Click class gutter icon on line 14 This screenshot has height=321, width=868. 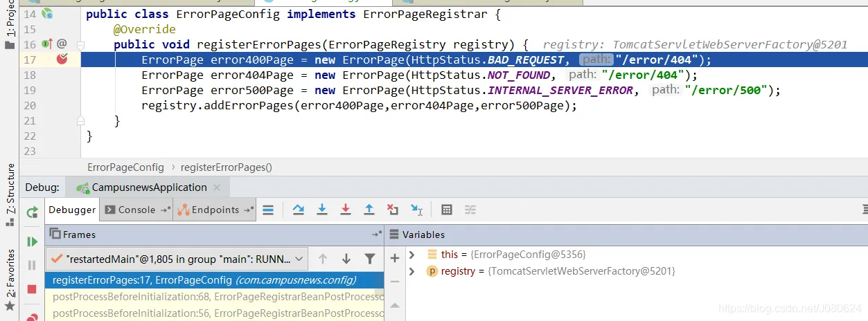pos(47,14)
